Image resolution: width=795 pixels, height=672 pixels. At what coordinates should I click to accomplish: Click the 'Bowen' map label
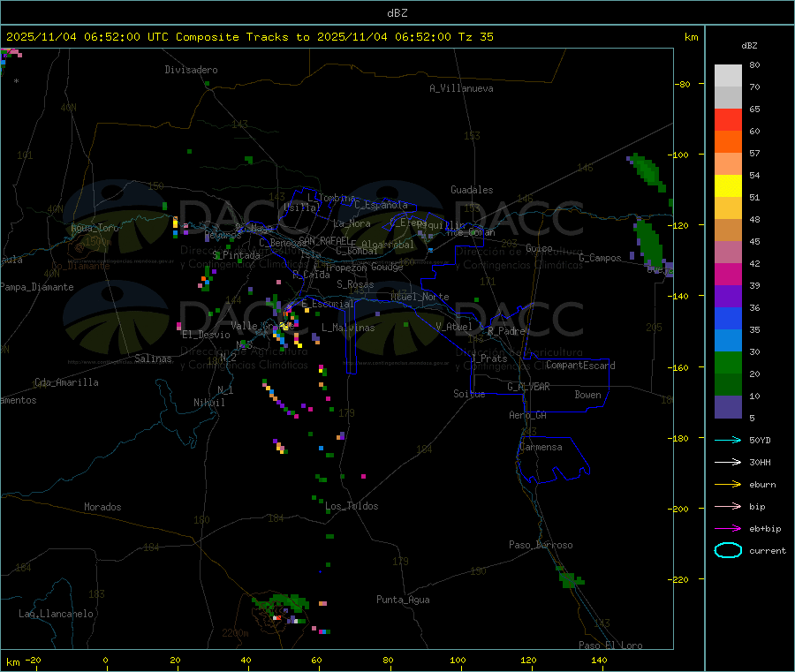click(588, 395)
